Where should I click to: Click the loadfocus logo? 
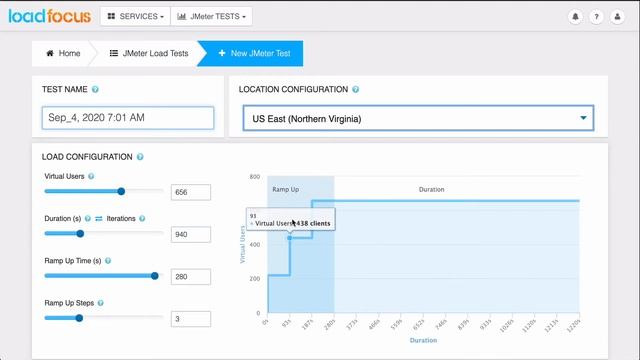point(49,16)
